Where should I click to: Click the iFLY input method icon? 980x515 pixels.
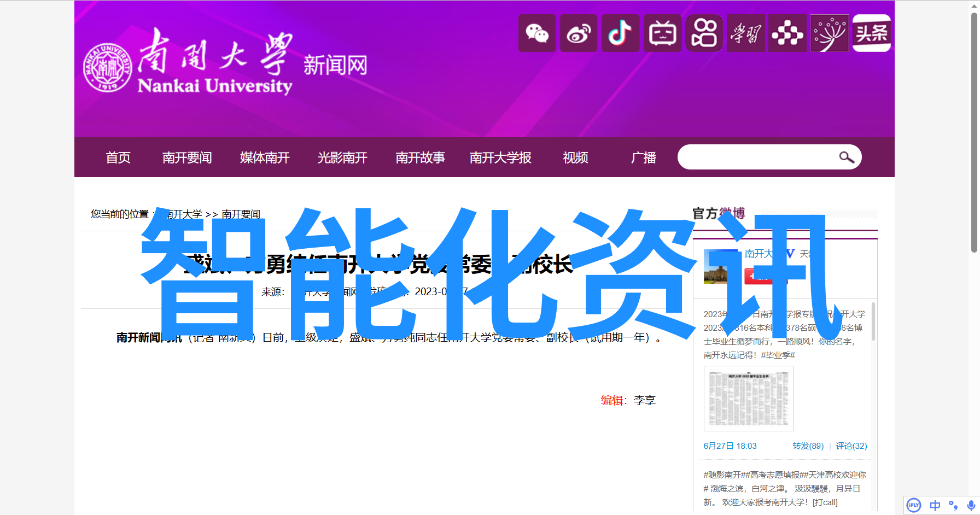914,505
